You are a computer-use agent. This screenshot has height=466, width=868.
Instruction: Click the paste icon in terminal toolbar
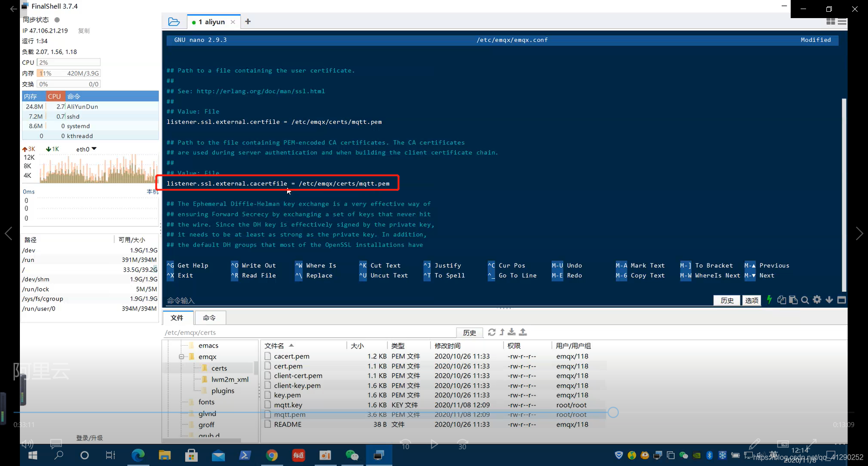(793, 300)
